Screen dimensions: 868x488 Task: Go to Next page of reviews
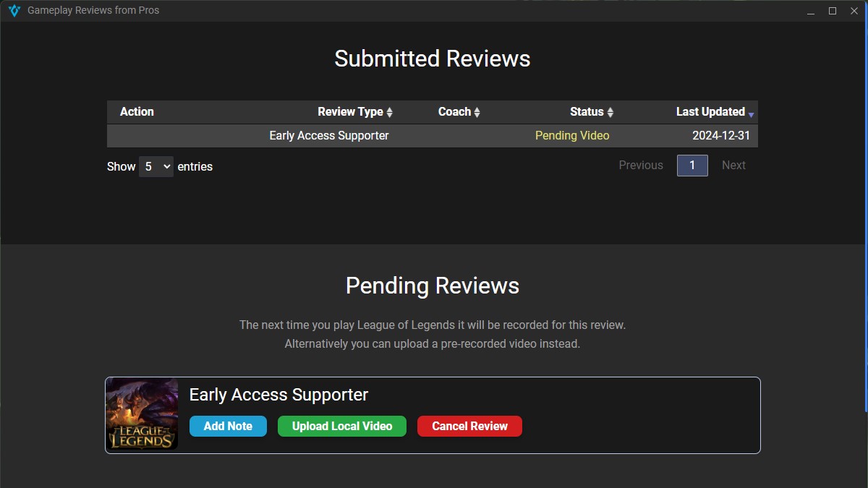733,166
